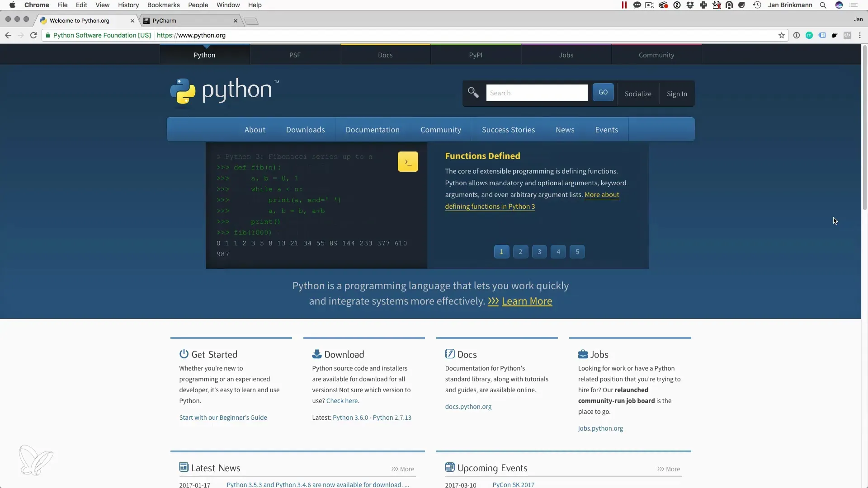Launch the interactive shell yellow button
This screenshot has height=488, width=868.
click(x=408, y=162)
